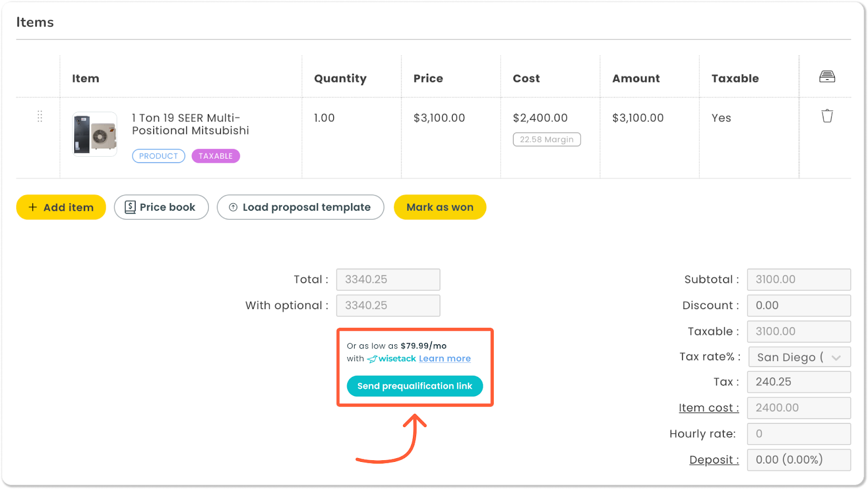Open the Price book

(x=161, y=207)
